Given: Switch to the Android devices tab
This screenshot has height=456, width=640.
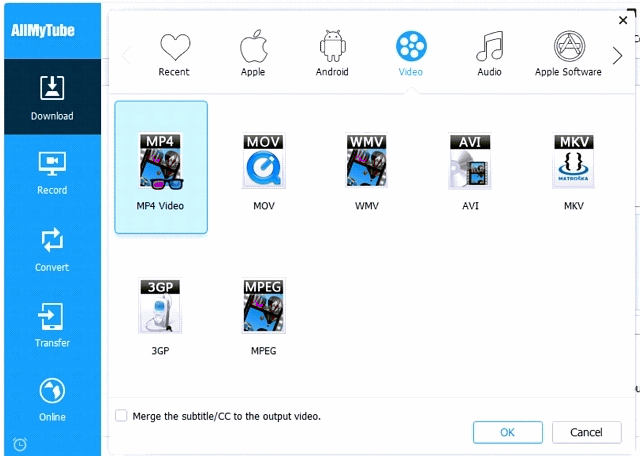Looking at the screenshot, I should point(332,53).
